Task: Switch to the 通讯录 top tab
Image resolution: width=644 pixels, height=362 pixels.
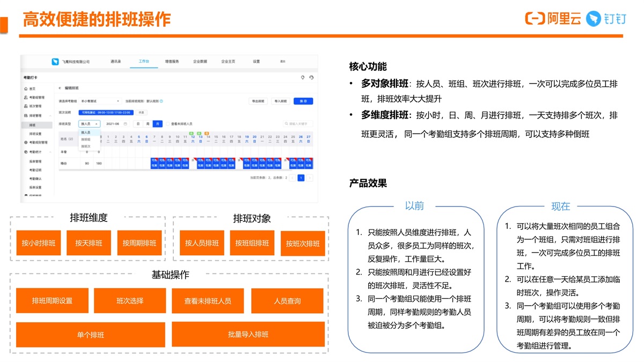Action: coord(116,62)
